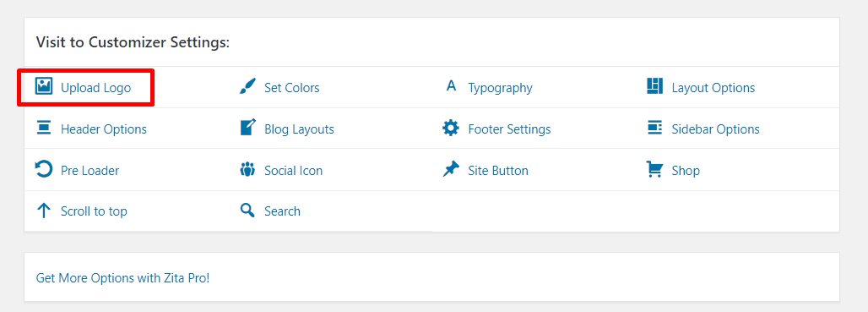
Task: Open the Sidebar Options icon
Action: click(x=655, y=128)
